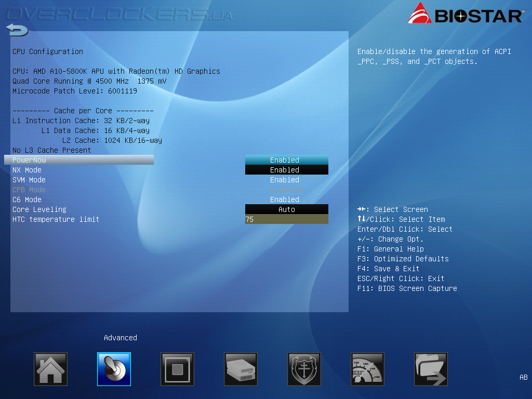The height and width of the screenshot is (399, 532).
Task: Open the Boot drive icon
Action: [241, 369]
